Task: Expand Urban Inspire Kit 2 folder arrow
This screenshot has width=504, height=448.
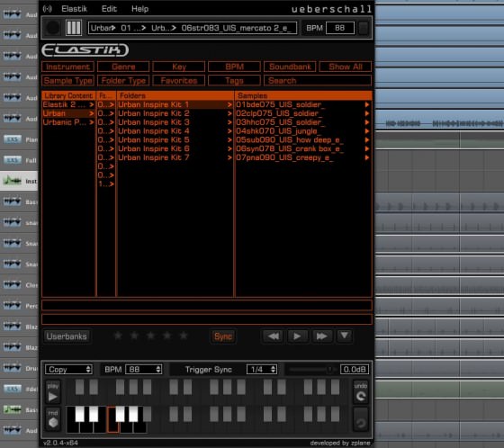Action: click(229, 113)
